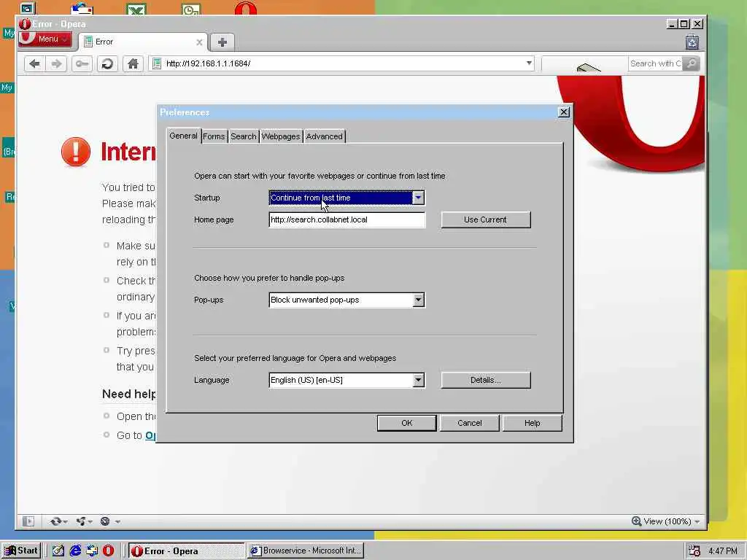The height and width of the screenshot is (560, 747).
Task: Go to the home page icon
Action: click(133, 64)
